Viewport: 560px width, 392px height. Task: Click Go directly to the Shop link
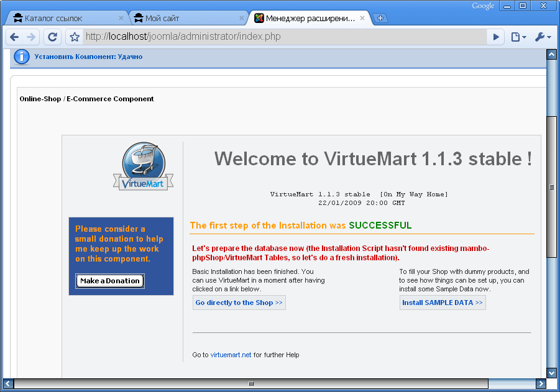[x=239, y=303]
